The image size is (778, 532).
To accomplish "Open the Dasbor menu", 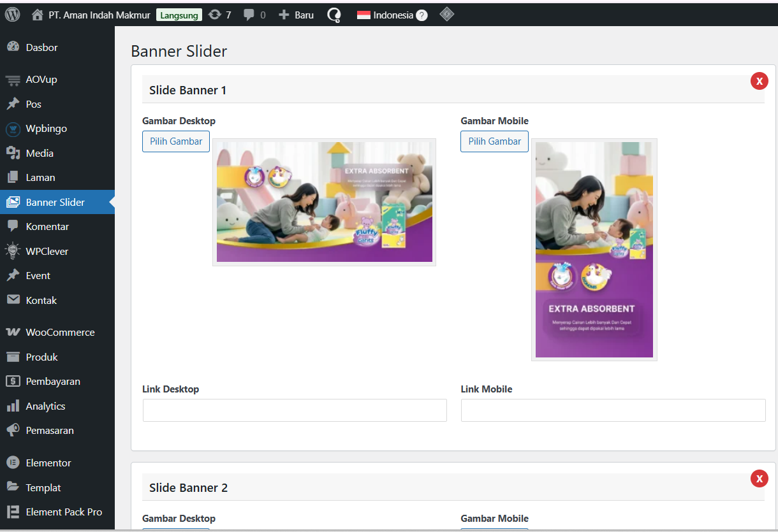I will (41, 47).
